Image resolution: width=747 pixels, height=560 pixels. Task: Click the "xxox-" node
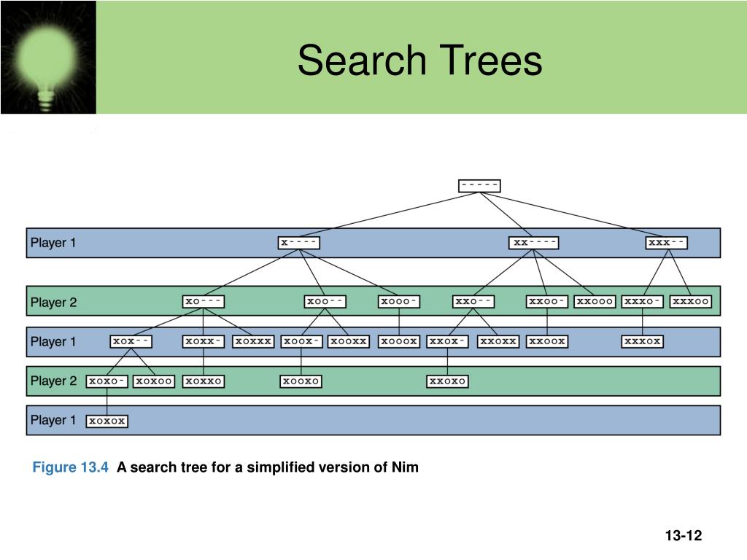click(x=447, y=342)
